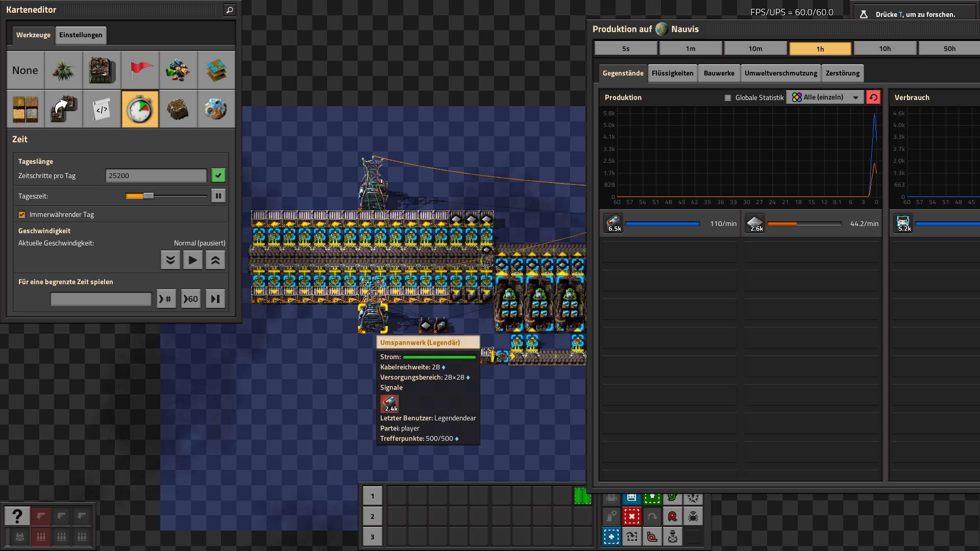Click the science pack production item 6.5k
The height and width of the screenshot is (551, 980).
(x=614, y=223)
